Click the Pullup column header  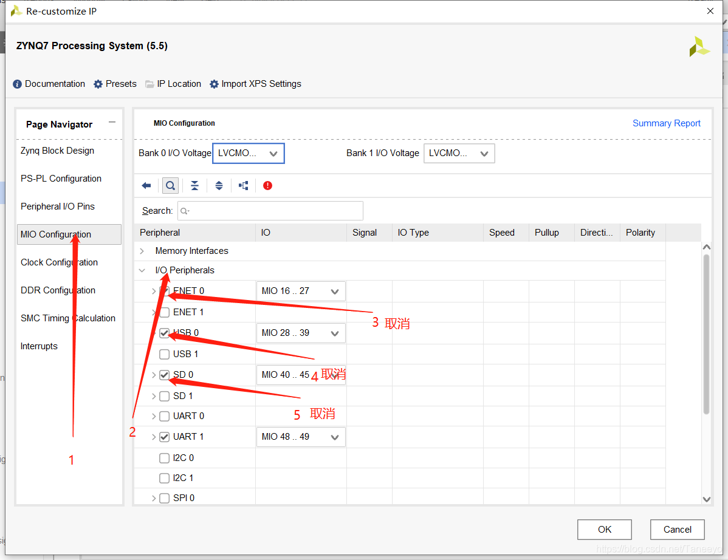tap(552, 233)
